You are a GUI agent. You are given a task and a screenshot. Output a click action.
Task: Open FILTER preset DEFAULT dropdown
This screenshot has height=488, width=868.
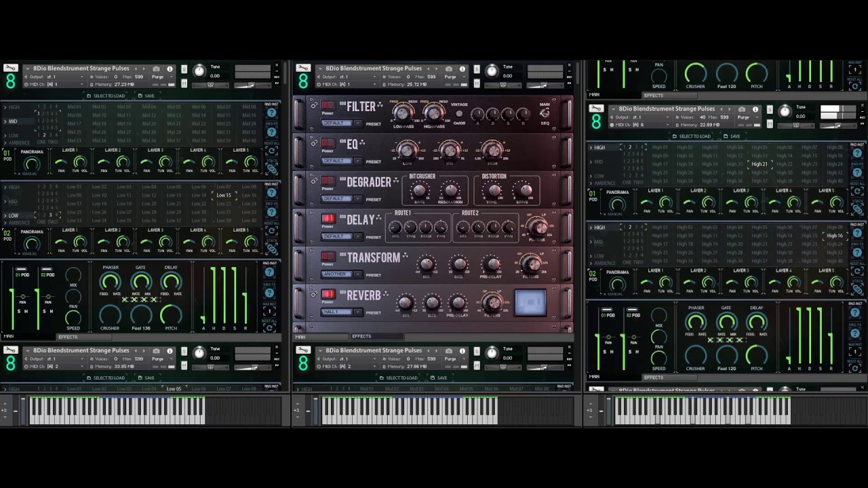pyautogui.click(x=342, y=123)
